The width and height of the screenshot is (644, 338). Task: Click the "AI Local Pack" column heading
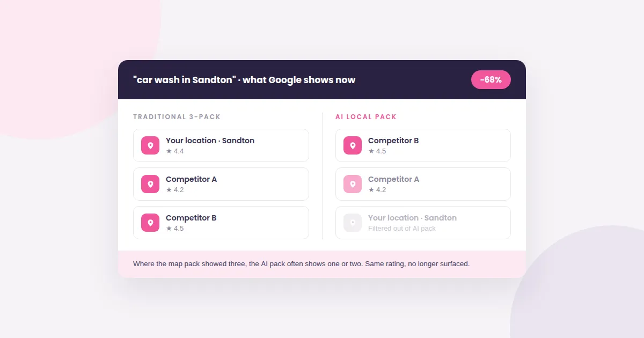coord(366,116)
